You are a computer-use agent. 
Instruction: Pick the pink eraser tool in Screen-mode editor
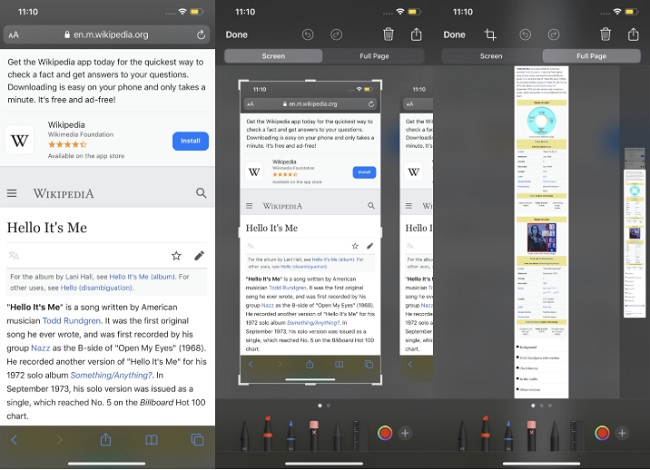pyautogui.click(x=314, y=436)
